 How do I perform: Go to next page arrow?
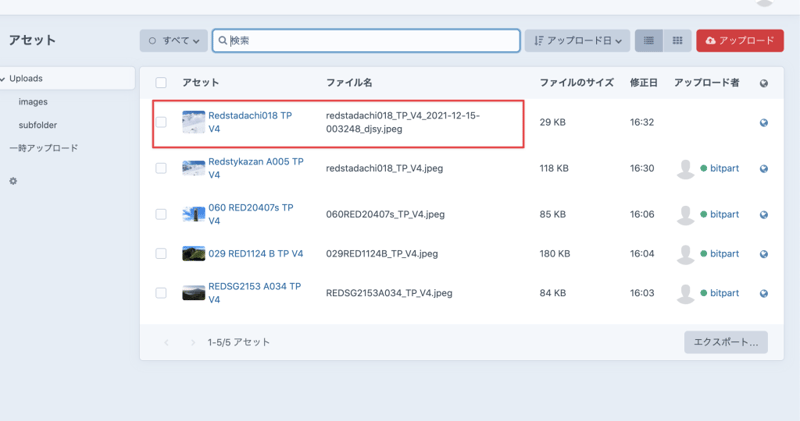(192, 343)
